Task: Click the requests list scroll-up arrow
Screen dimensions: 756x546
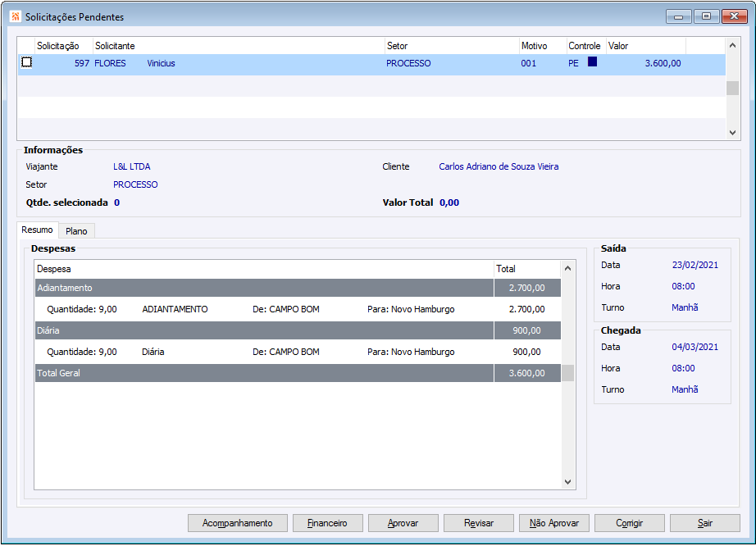Action: pyautogui.click(x=732, y=45)
